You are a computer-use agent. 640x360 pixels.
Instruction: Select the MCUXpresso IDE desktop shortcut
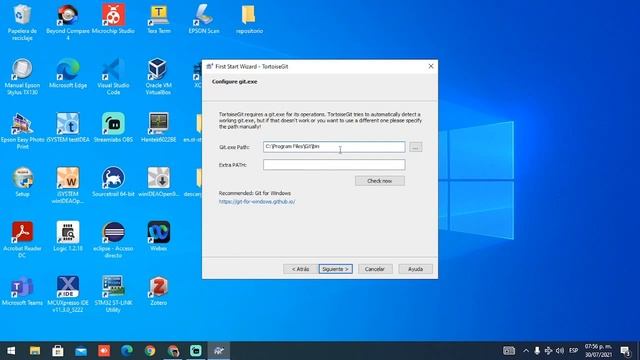[68, 294]
